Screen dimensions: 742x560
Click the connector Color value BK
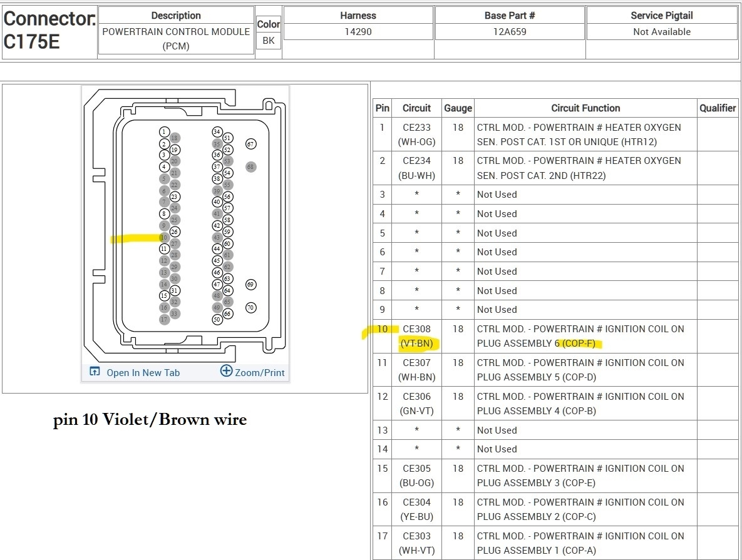tap(269, 40)
